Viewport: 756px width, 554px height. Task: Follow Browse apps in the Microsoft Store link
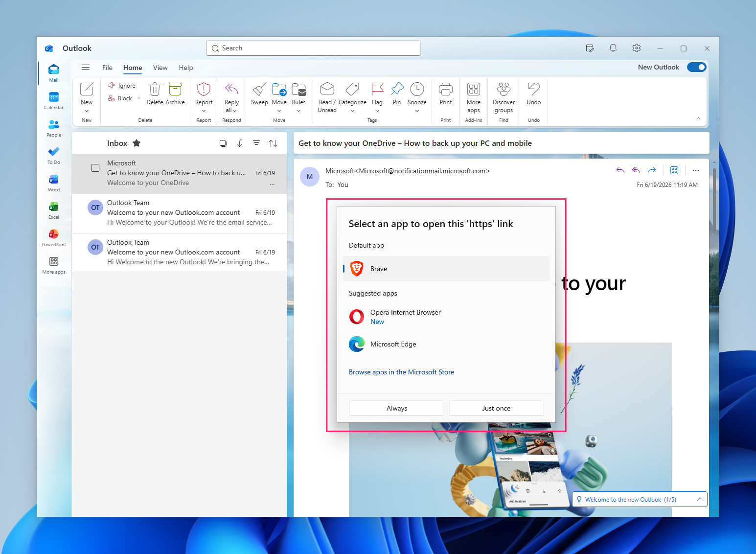[402, 372]
